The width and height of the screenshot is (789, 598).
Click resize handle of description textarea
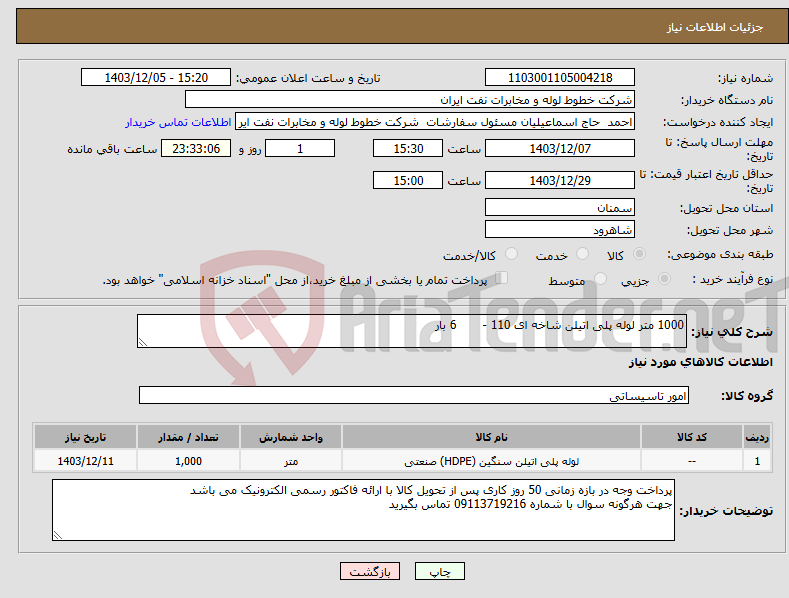(x=143, y=342)
